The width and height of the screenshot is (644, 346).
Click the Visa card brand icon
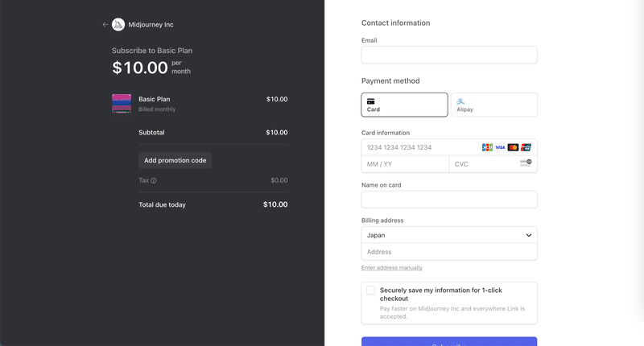[x=500, y=147]
